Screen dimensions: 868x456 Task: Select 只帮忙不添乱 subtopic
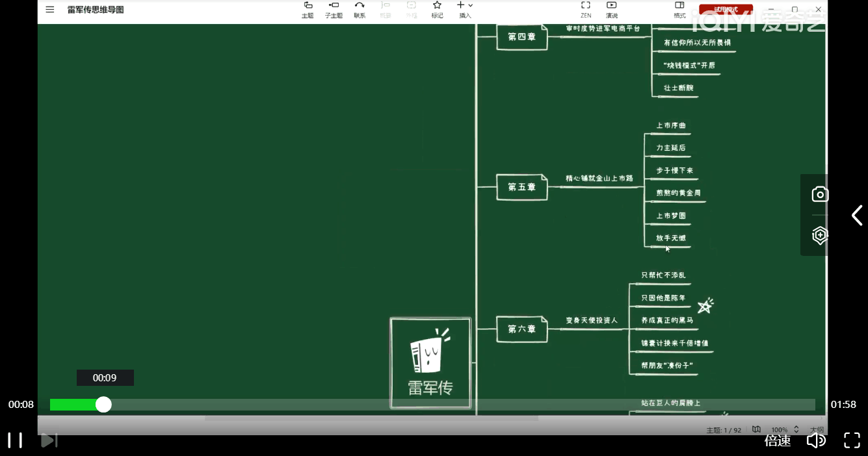click(663, 275)
